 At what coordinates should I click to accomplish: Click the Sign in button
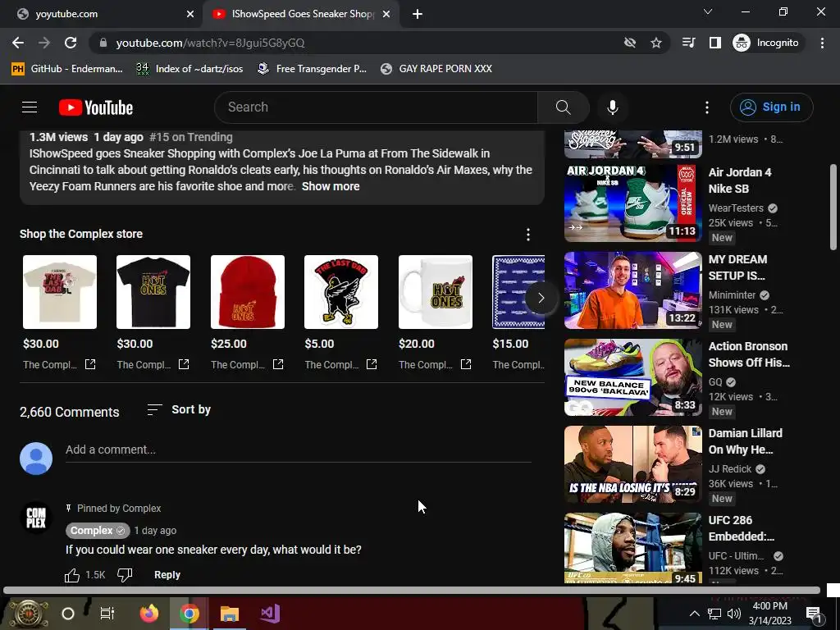pos(771,107)
